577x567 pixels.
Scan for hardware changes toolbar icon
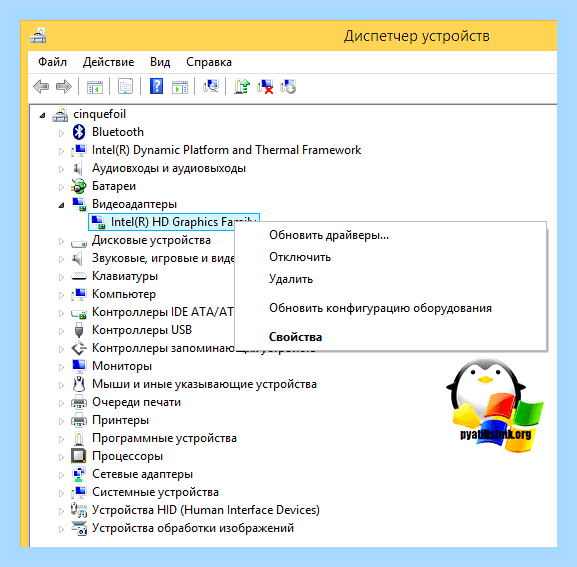211,86
